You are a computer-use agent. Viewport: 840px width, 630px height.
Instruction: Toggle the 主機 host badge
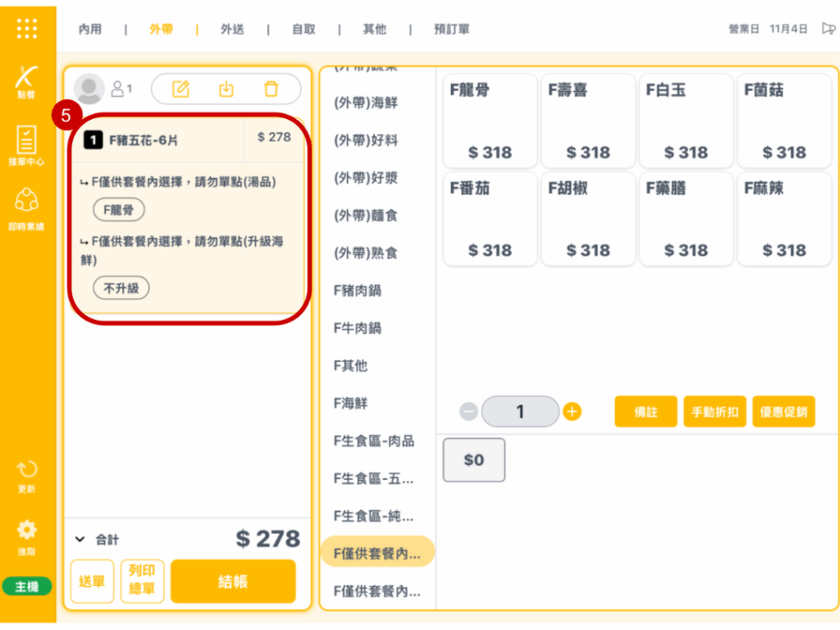[27, 587]
